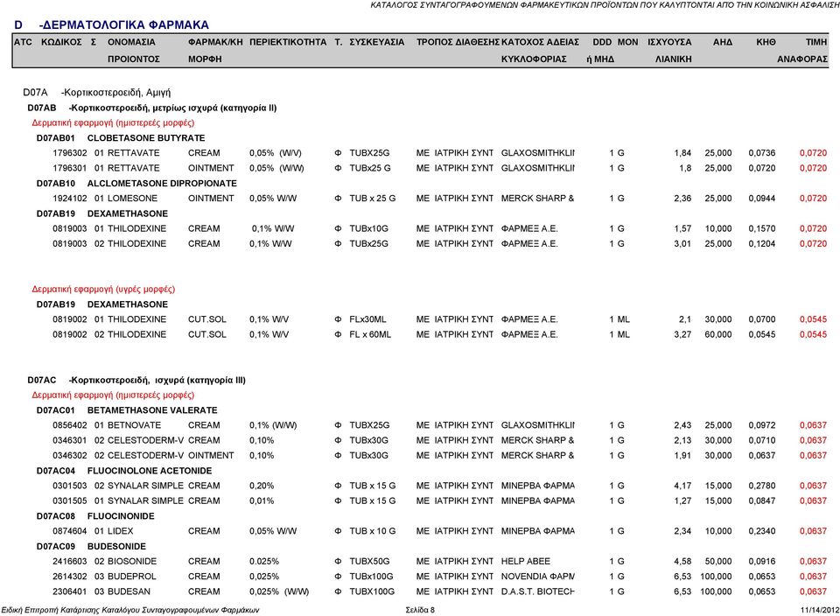Image resolution: width=840 pixels, height=616 pixels.
Task: Click the ΙΣΧΥΟΥΣΑ ΛΙΑΝΙΚΗ column header
Action: [669, 51]
